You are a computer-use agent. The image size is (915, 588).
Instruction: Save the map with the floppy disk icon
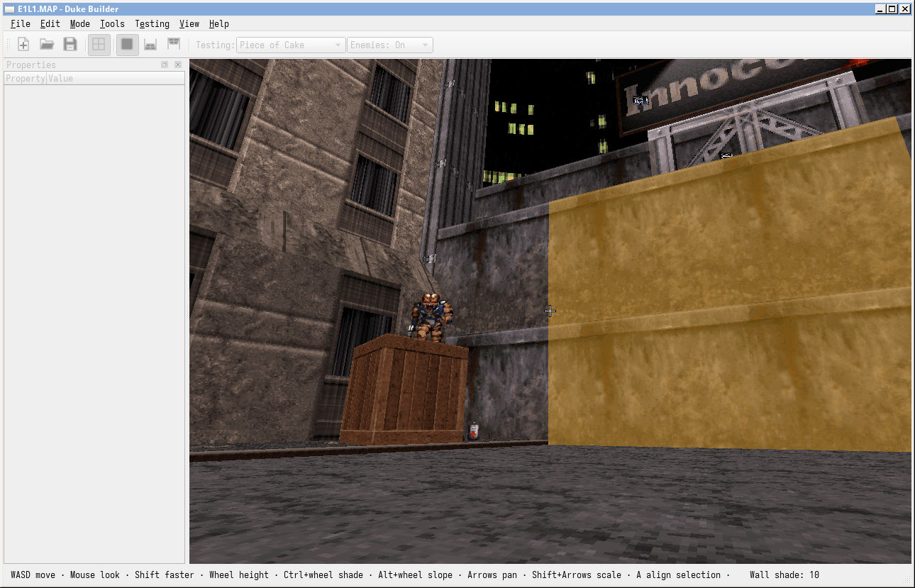tap(70, 45)
